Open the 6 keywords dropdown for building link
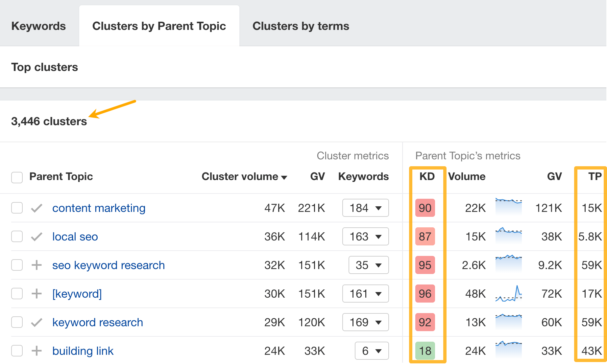This screenshot has width=607, height=364. tap(372, 351)
